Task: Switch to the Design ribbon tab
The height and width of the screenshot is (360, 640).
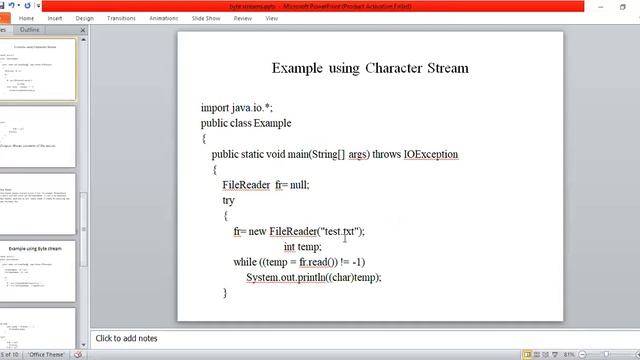Action: coord(84,18)
